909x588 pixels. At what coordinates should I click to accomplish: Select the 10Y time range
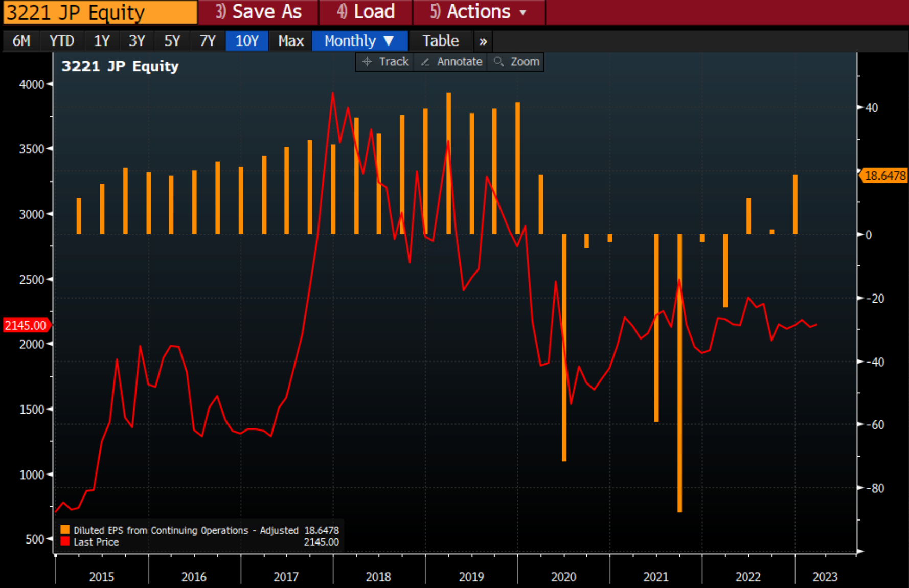247,41
